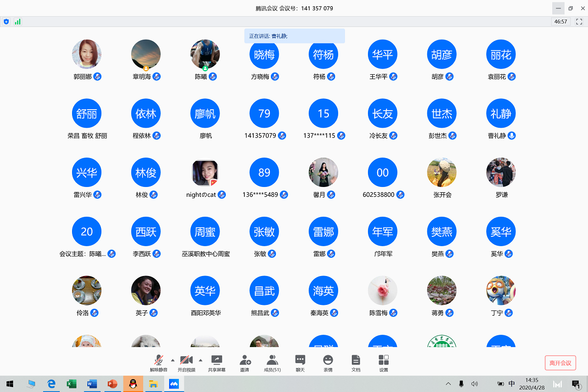Open the 共享屏幕 share screen tool
Viewport: 588px width, 392px height.
point(217,363)
